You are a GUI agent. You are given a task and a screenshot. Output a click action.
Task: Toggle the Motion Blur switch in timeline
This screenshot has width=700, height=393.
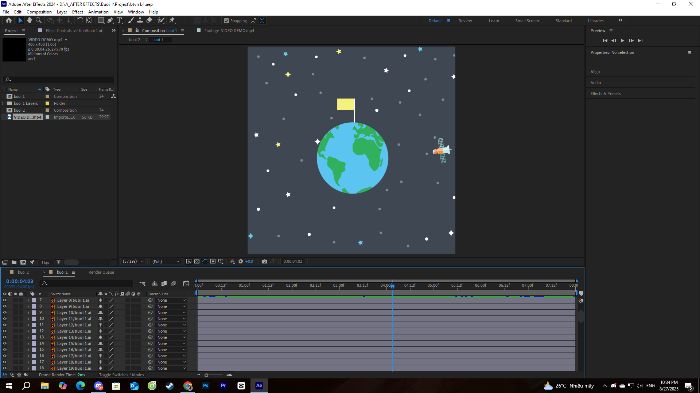[173, 284]
